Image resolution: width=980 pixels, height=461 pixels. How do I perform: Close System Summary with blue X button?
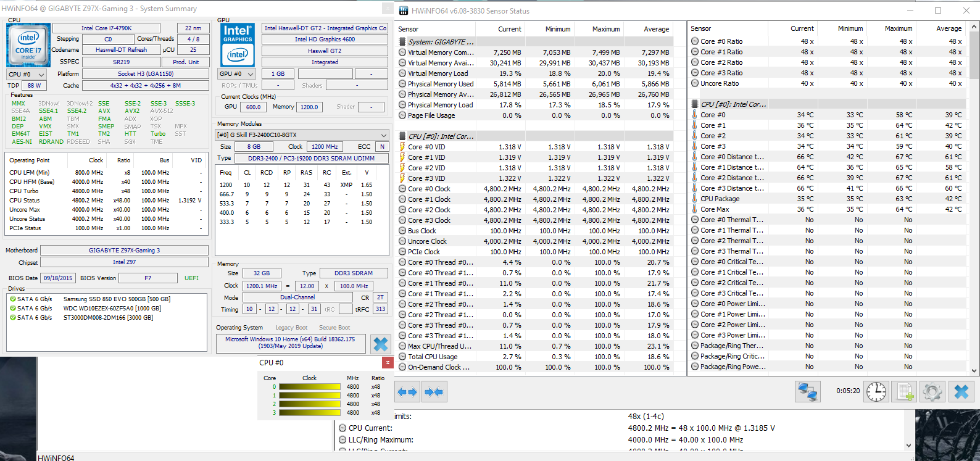(x=381, y=344)
